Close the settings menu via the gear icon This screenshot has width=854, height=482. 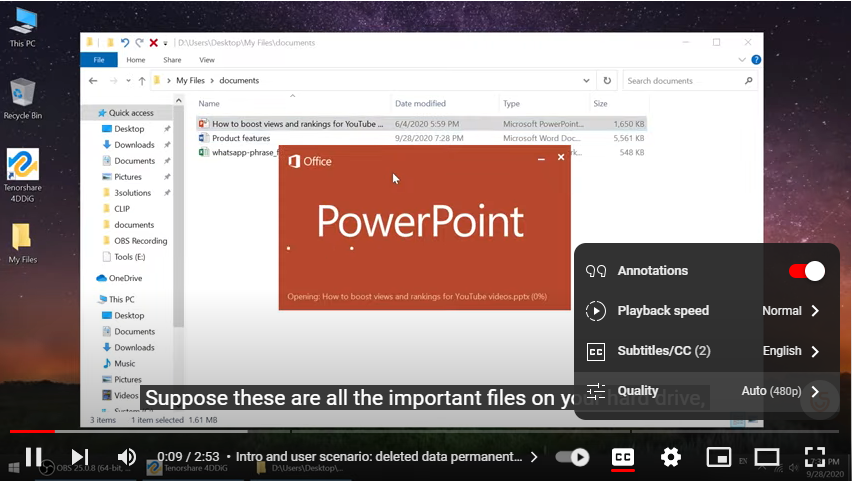[670, 457]
